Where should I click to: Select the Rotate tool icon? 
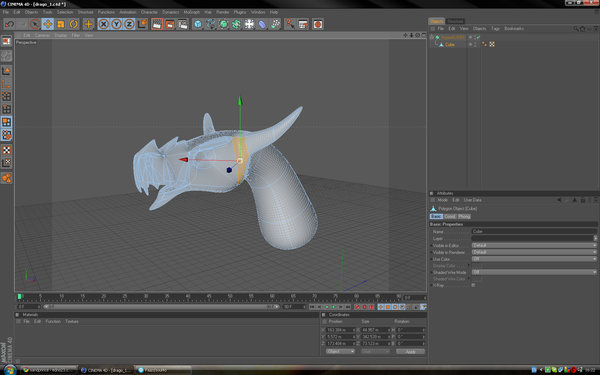point(73,24)
